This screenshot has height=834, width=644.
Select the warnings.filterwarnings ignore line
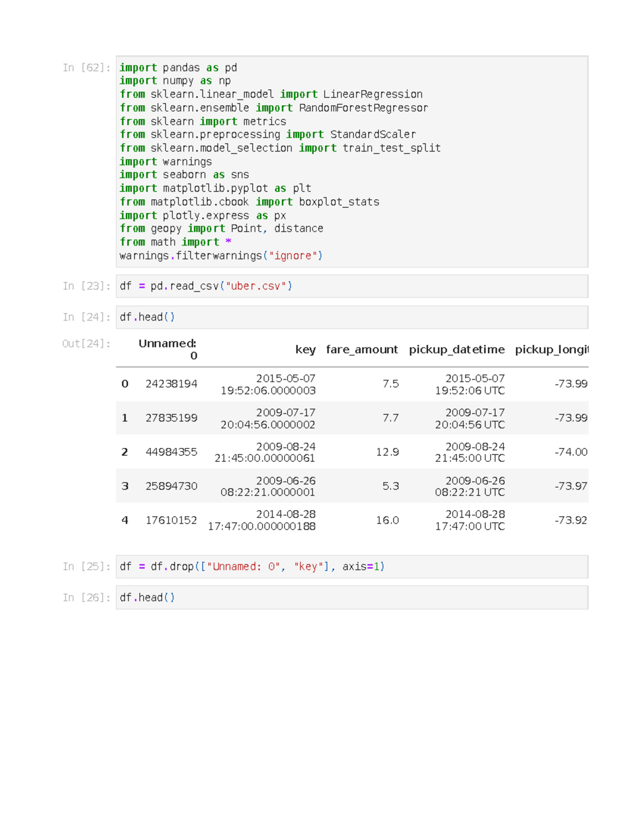point(221,256)
